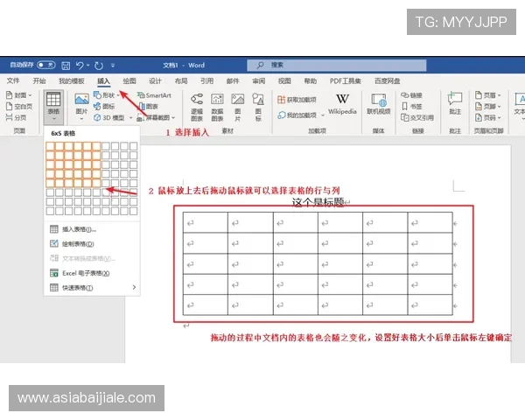This screenshot has height=420, width=525.
Task: Open the 百度网盘 tab
Action: 387,80
